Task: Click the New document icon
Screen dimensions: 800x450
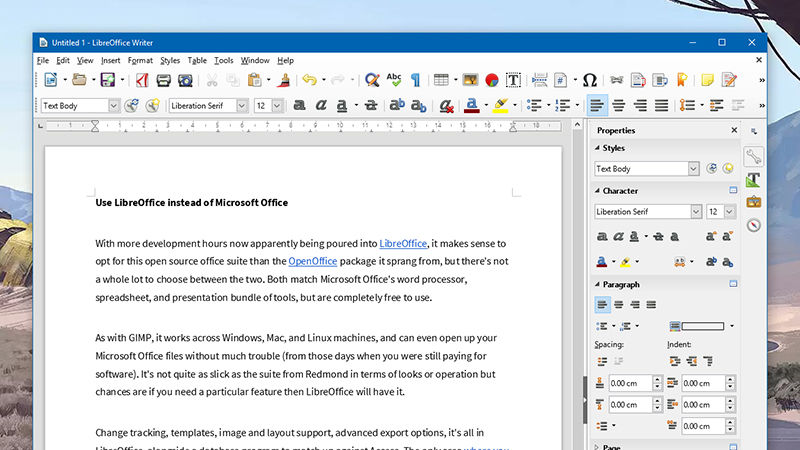Action: pyautogui.click(x=51, y=80)
